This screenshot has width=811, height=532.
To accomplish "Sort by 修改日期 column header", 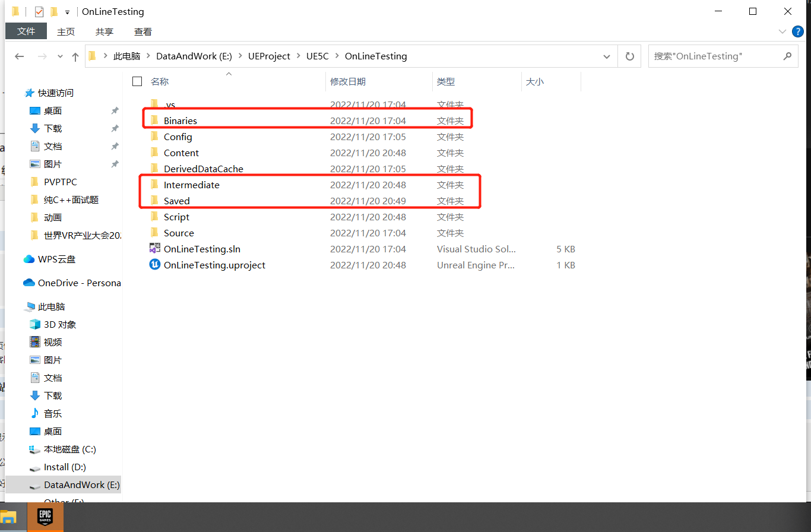I will click(348, 81).
